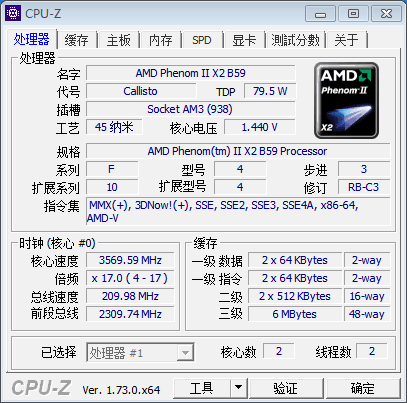Viewport: 407px width, 403px height.
Task: Switch to the 缓存 tab
Action: click(x=77, y=40)
